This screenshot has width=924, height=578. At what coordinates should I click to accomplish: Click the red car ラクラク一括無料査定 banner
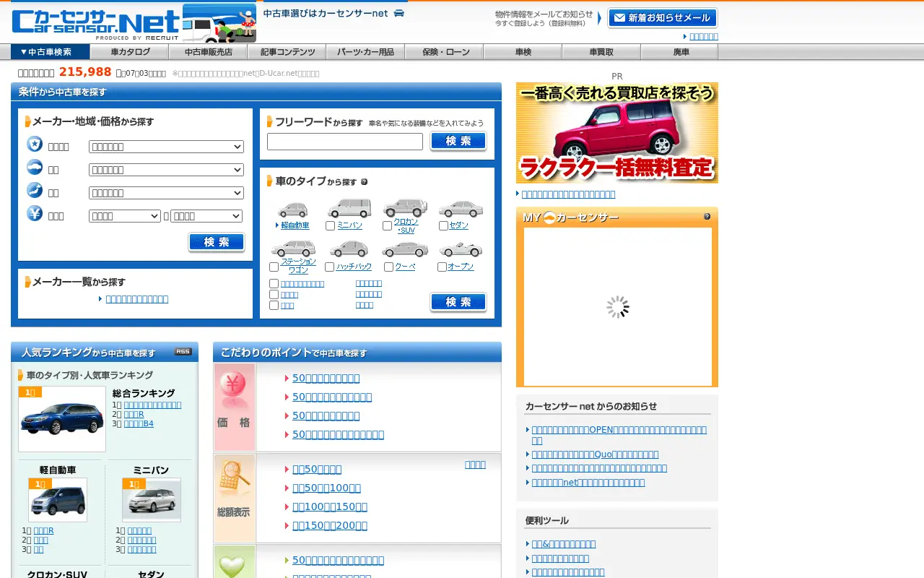pos(617,133)
